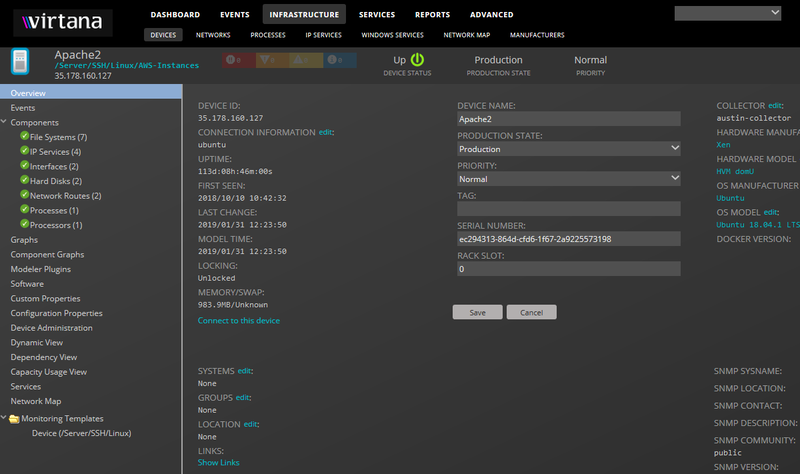Click the Virtana logo

tap(63, 22)
